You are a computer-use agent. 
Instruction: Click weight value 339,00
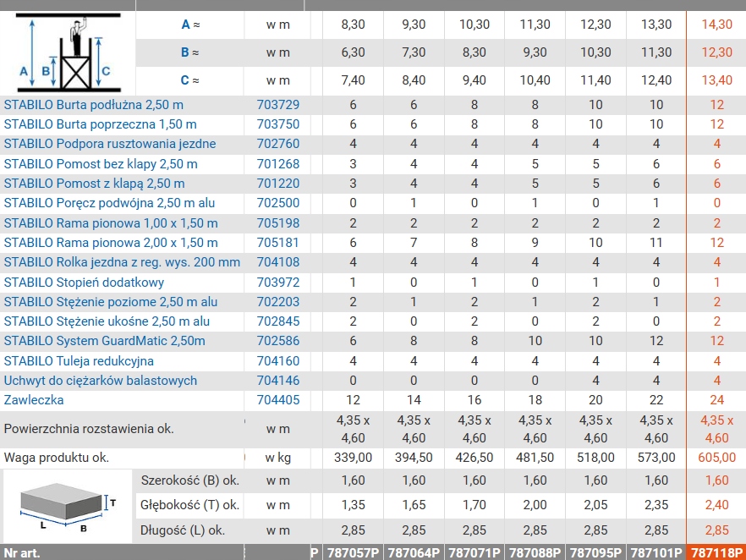(353, 458)
